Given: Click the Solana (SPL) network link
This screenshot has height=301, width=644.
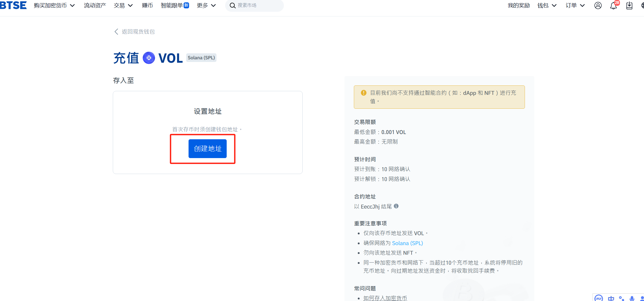Looking at the screenshot, I should pyautogui.click(x=407, y=243).
